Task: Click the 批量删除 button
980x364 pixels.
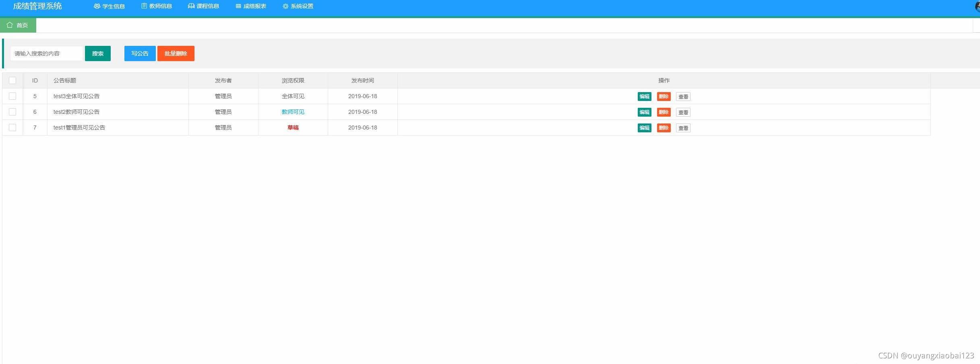Action: (x=176, y=53)
